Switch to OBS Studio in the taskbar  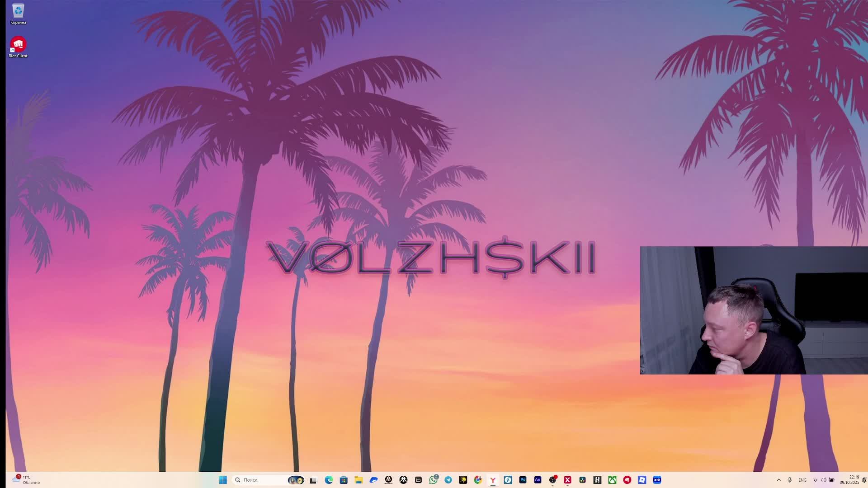click(552, 480)
